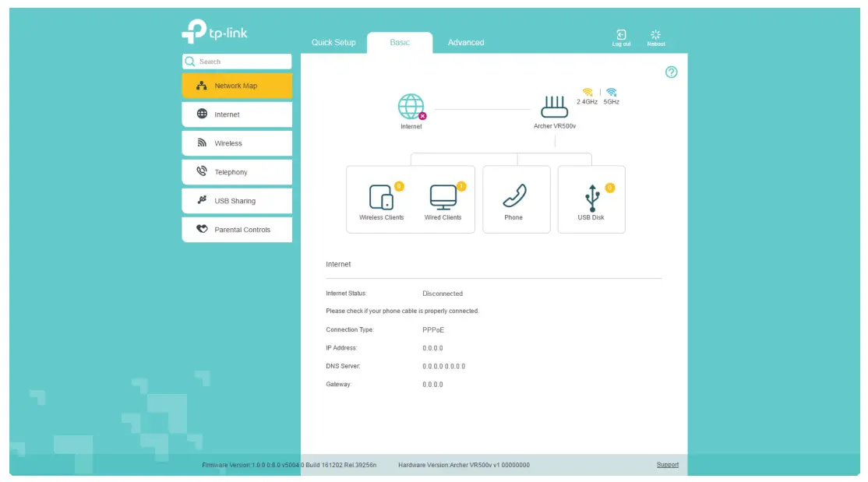Click the Hardware Version text in footer
Screen dimensions: 868x482
point(464,465)
